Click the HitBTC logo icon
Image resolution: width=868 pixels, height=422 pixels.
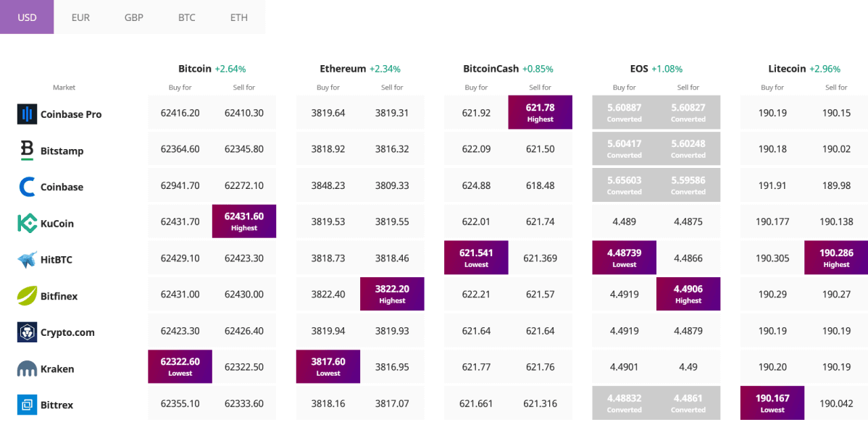27,259
